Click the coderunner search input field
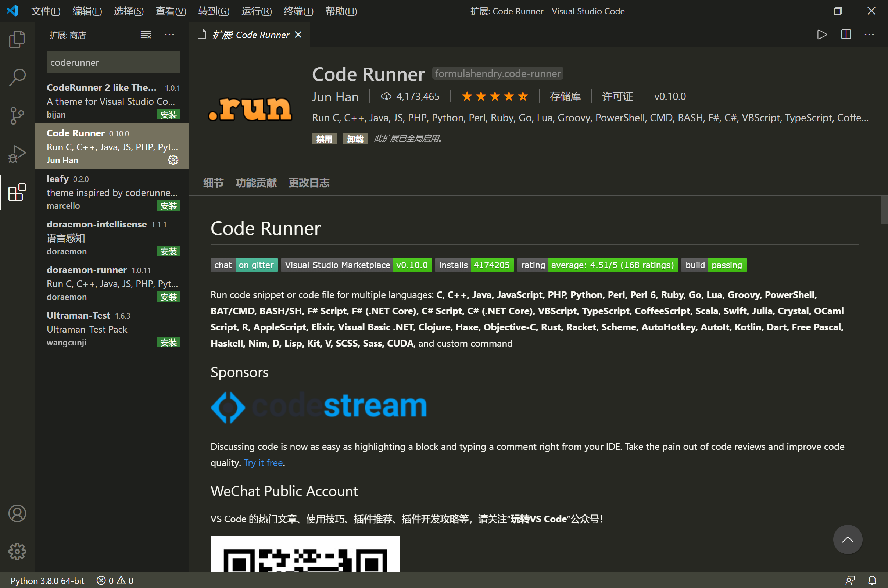This screenshot has height=588, width=888. [112, 62]
